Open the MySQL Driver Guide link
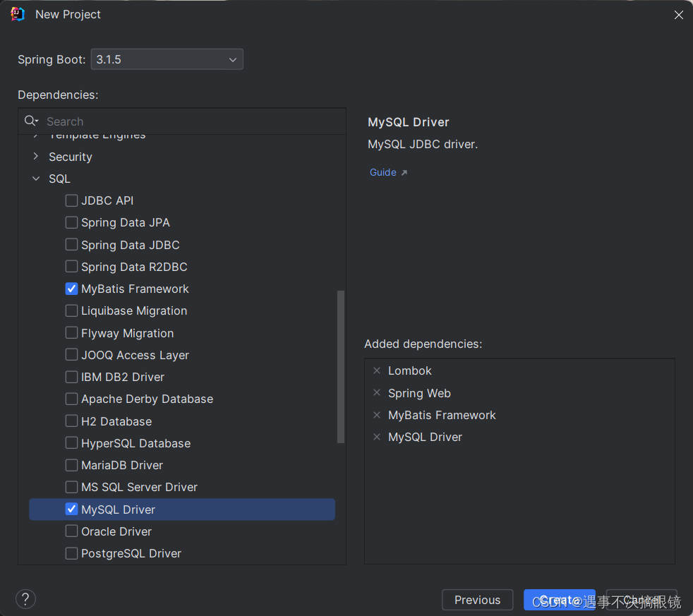 [382, 172]
